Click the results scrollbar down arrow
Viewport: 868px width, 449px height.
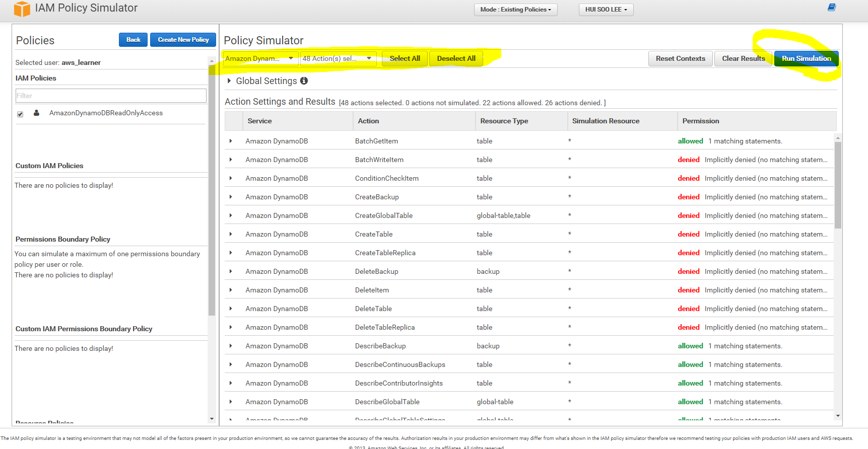838,416
